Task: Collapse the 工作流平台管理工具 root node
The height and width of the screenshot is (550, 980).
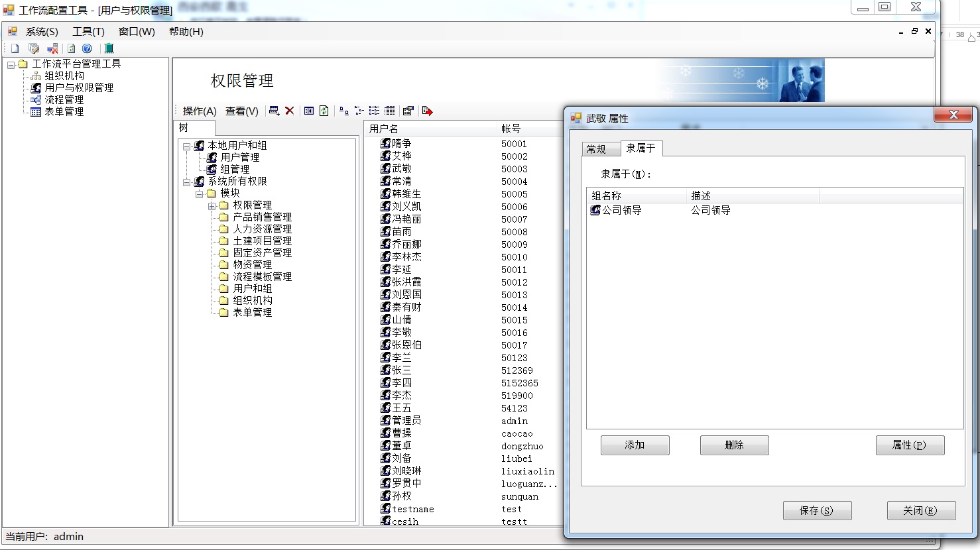Action: [x=11, y=64]
